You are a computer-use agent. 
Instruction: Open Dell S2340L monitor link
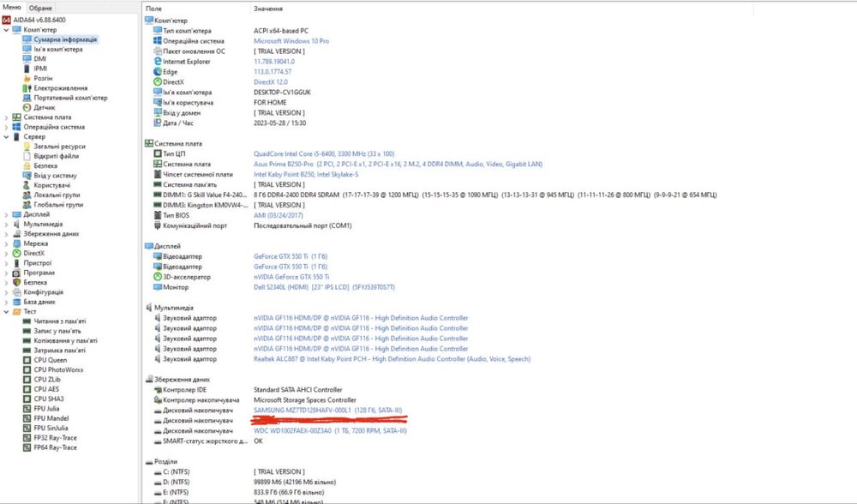(x=324, y=287)
